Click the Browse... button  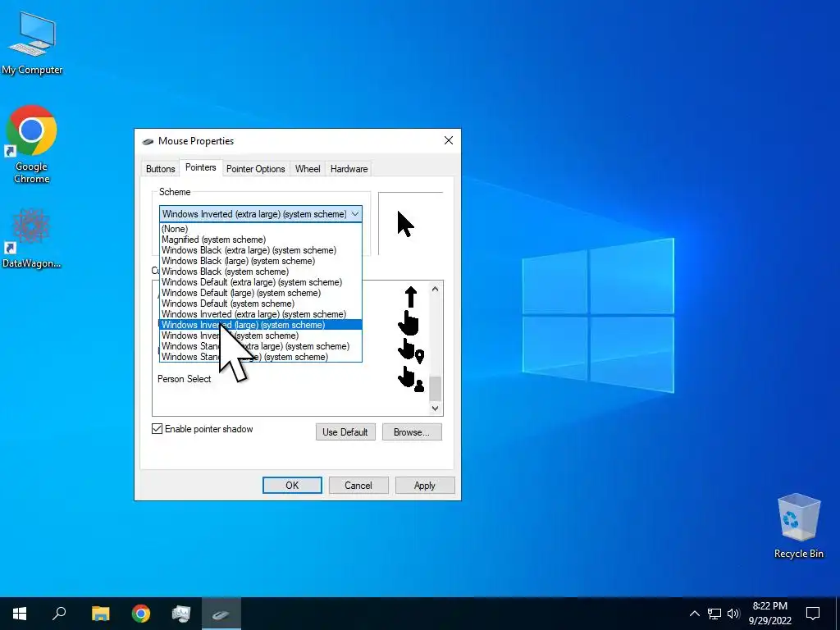pyautogui.click(x=412, y=431)
